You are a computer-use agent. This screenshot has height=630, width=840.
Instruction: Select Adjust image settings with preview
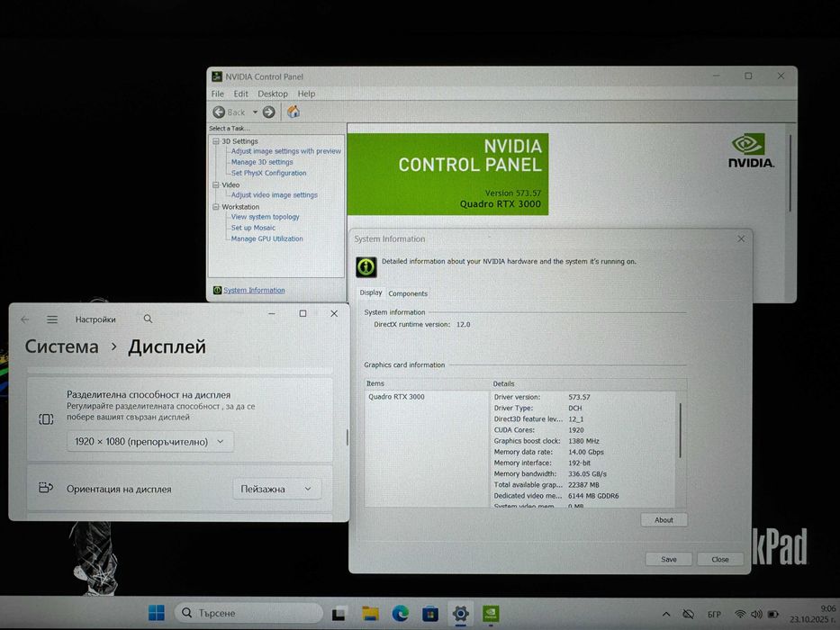coord(286,151)
